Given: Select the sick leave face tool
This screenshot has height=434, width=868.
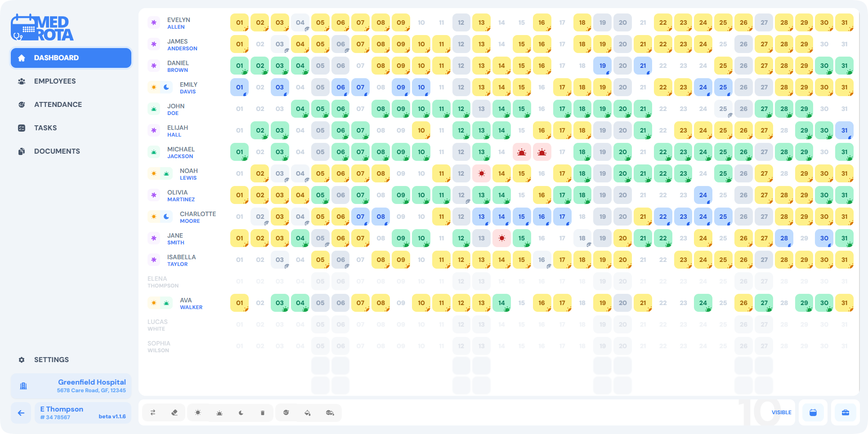Looking at the screenshot, I should 286,413.
